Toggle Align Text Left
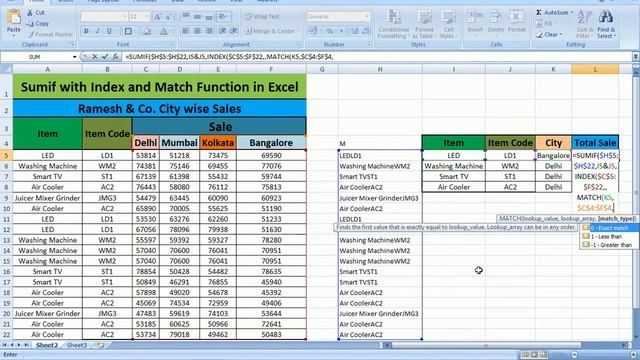 click(x=186, y=31)
